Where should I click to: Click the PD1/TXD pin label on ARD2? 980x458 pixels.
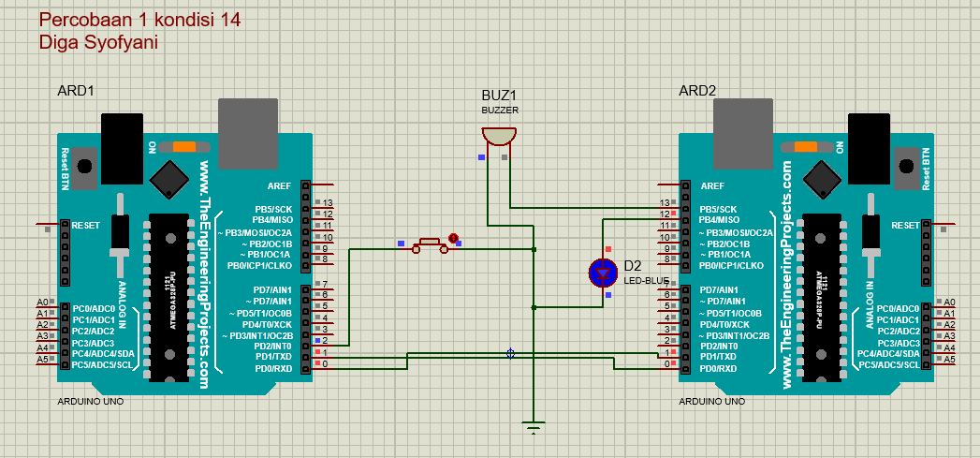720,357
